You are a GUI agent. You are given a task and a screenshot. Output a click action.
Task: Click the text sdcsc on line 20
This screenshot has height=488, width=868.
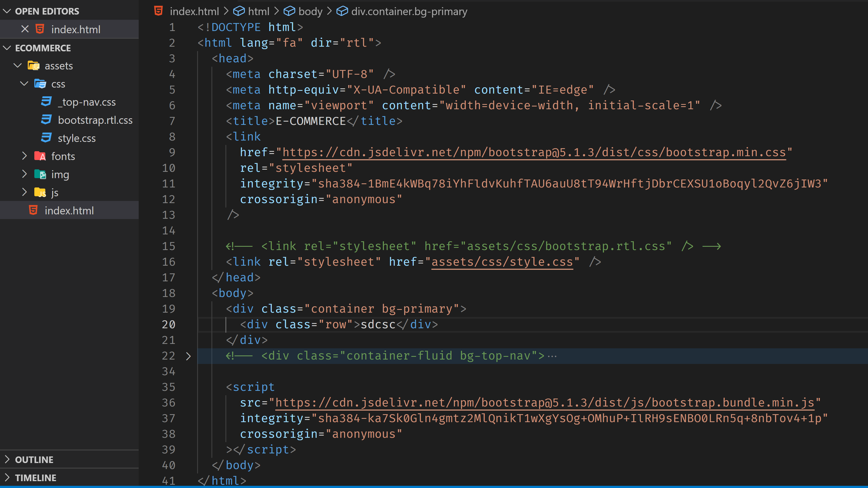[378, 324]
